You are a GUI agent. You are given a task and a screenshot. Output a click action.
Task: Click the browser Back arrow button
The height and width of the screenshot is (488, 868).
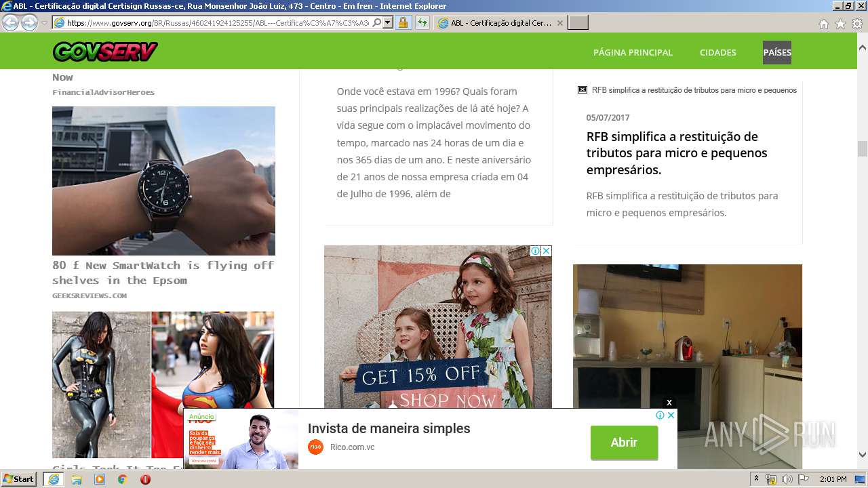[x=10, y=23]
